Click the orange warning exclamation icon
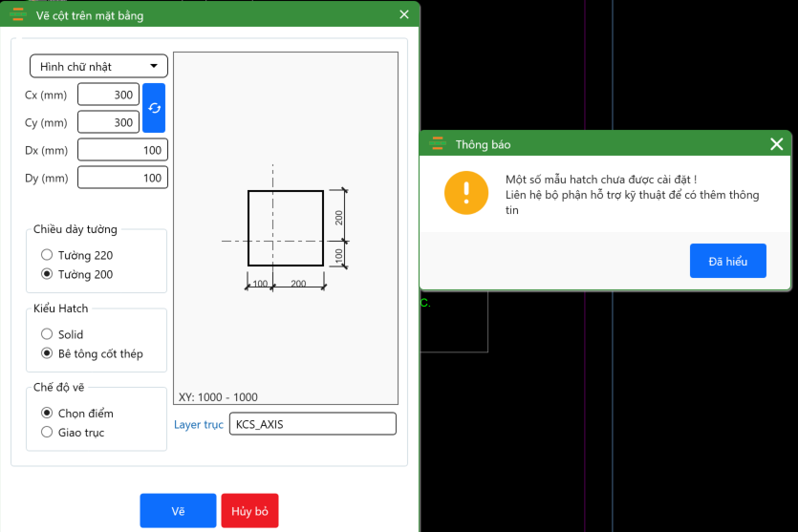 [x=466, y=192]
